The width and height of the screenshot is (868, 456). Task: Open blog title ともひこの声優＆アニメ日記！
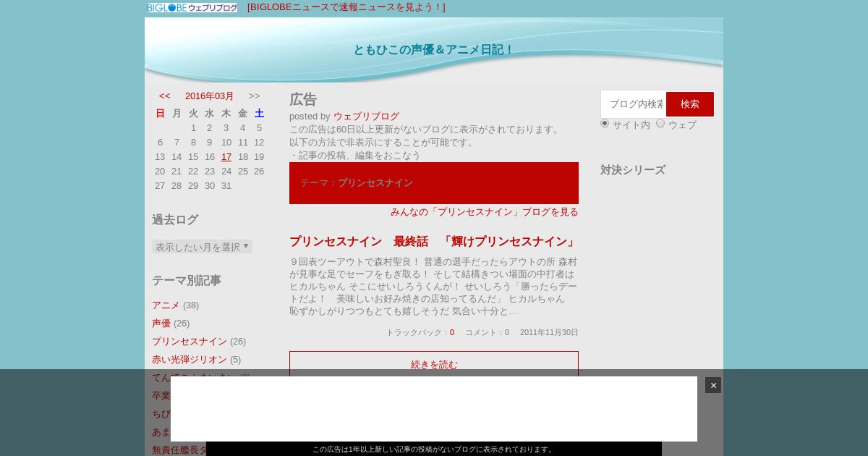point(434,50)
